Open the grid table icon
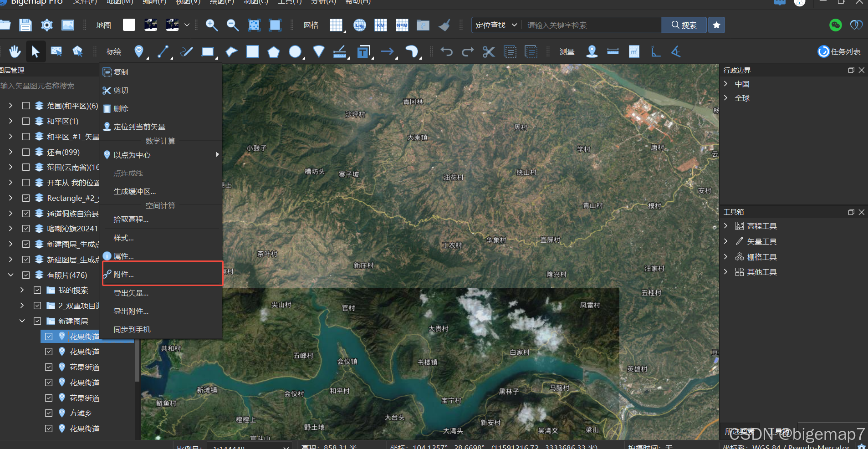The width and height of the screenshot is (868, 449). (336, 25)
